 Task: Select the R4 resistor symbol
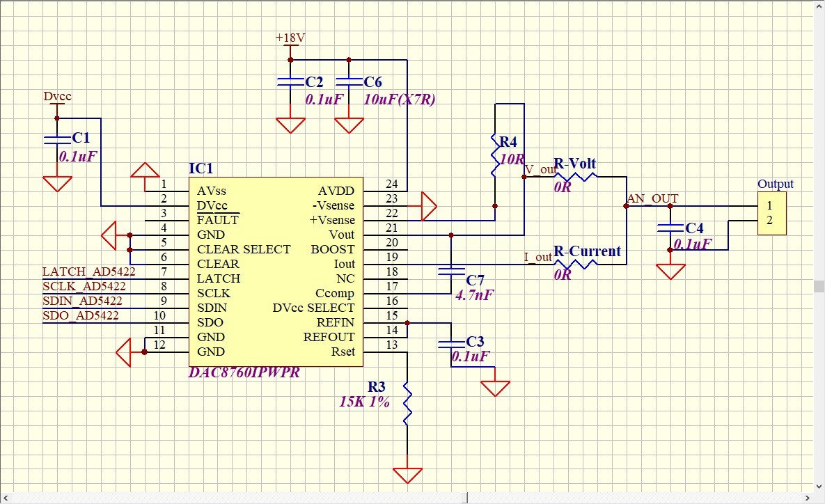point(495,154)
